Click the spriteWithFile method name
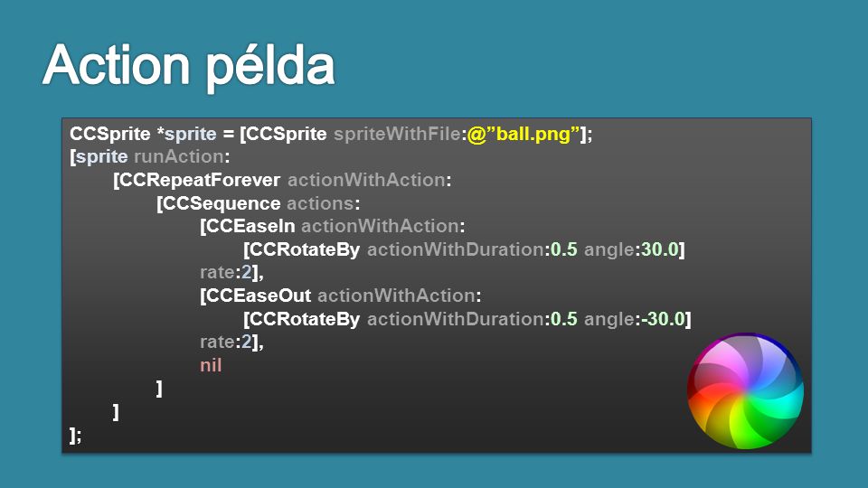Screen dimensions: 868x488 coord(397,134)
